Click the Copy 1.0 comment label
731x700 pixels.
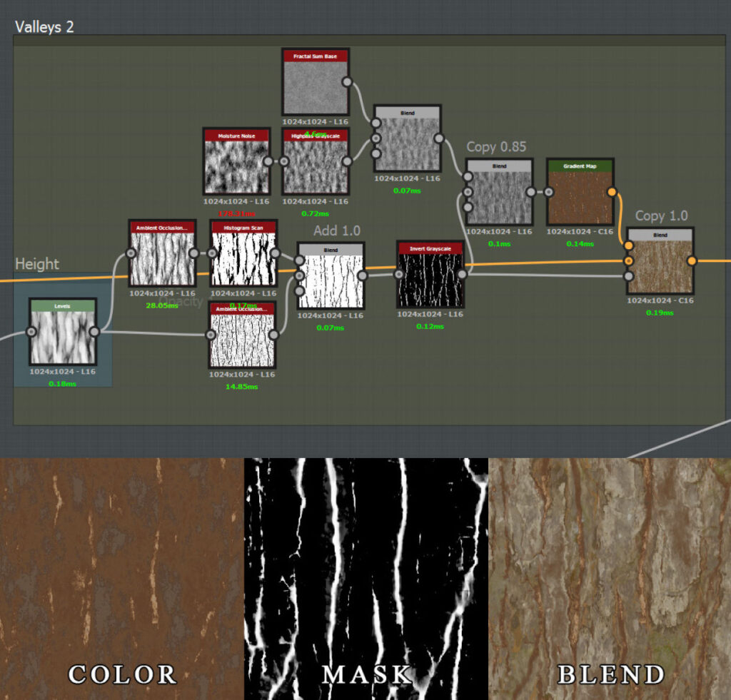point(661,215)
